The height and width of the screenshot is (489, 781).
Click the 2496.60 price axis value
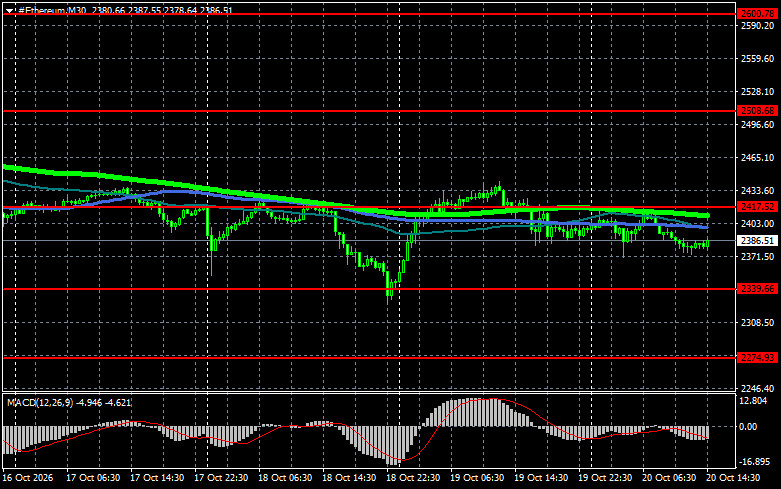pos(757,124)
